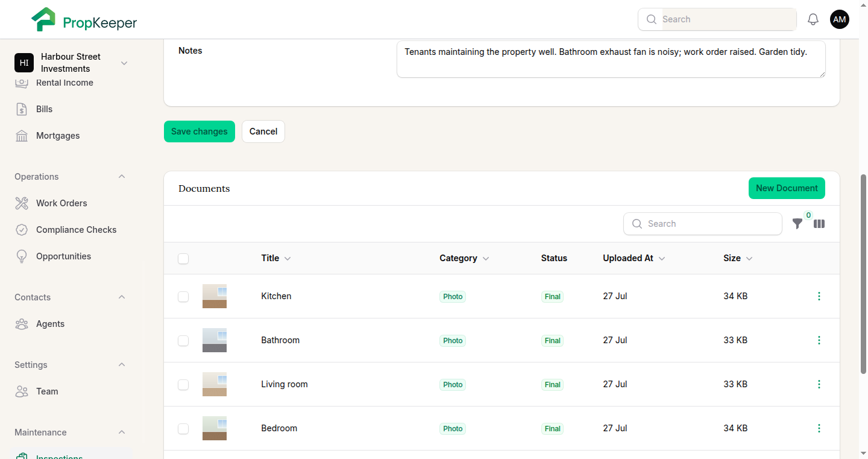The width and height of the screenshot is (868, 459).
Task: Open row actions menu for Living room
Action: [x=819, y=384]
